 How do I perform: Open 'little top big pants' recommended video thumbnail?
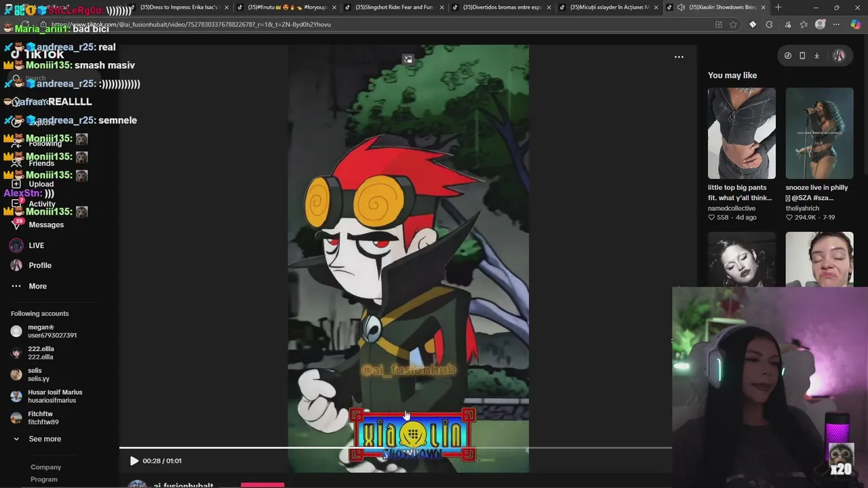point(741,133)
